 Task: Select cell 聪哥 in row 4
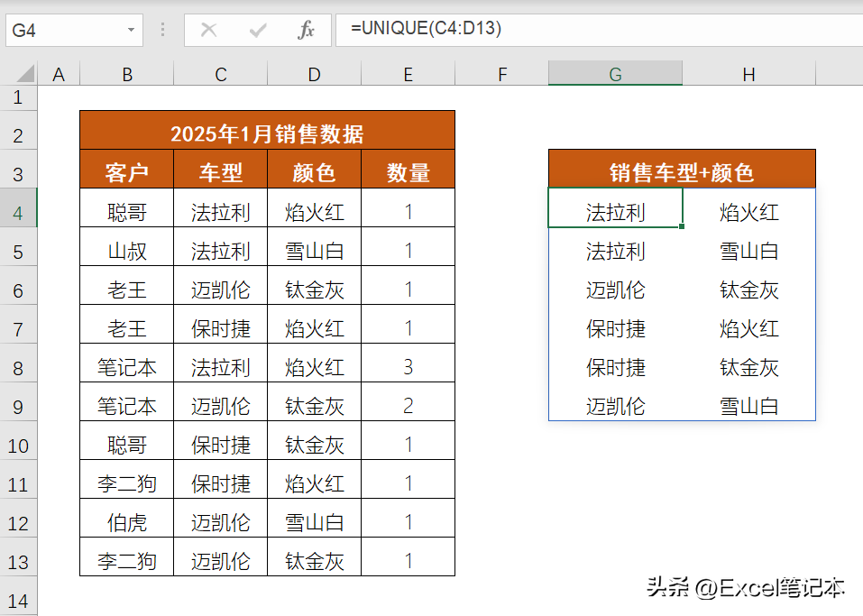pyautogui.click(x=127, y=208)
